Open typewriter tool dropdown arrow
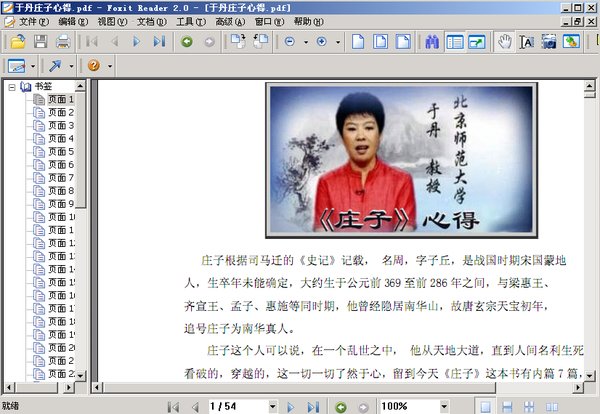 [x=33, y=66]
